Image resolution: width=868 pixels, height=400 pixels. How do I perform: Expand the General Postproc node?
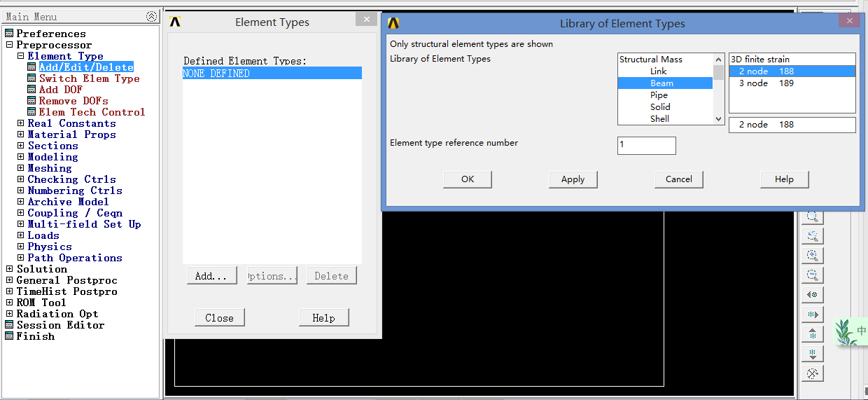tap(9, 280)
